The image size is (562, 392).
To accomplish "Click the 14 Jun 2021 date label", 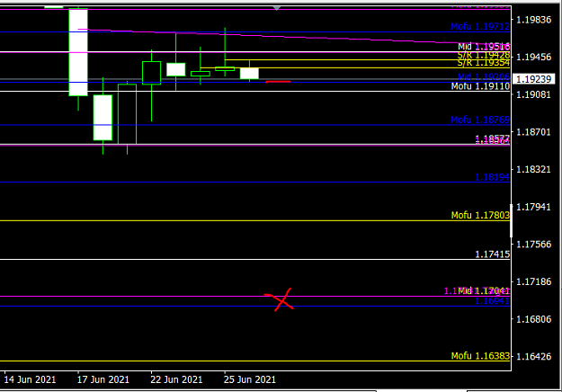I will pos(30,379).
